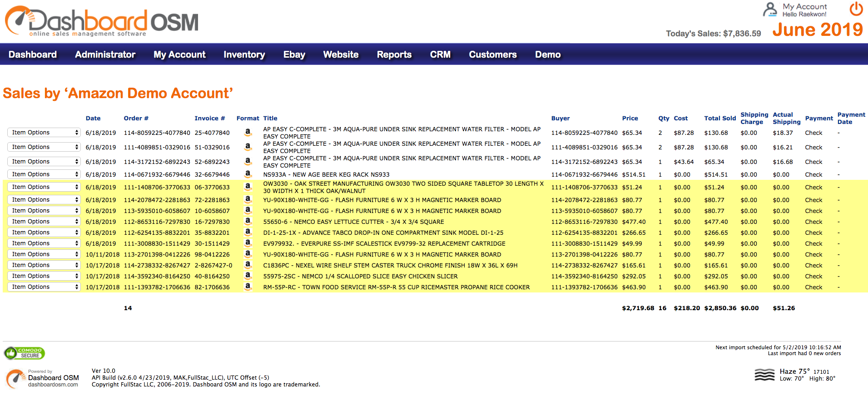Click Amazon icon for rice cooker order
The width and height of the screenshot is (868, 401).
click(248, 287)
